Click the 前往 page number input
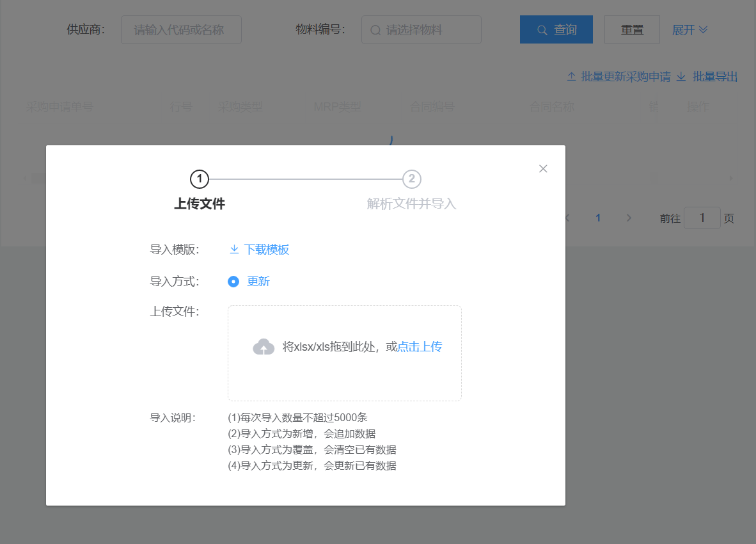 pos(702,218)
